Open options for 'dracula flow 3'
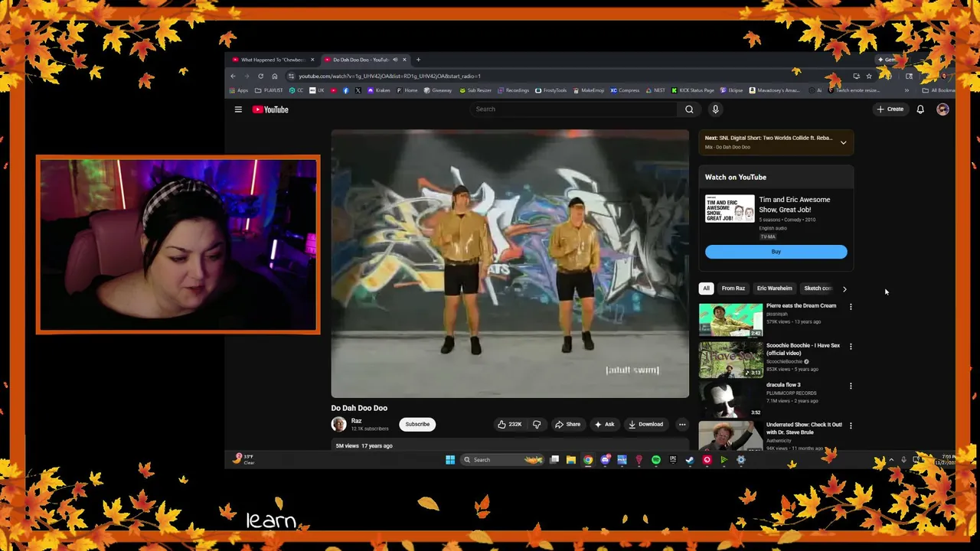Image resolution: width=980 pixels, height=551 pixels. click(851, 386)
